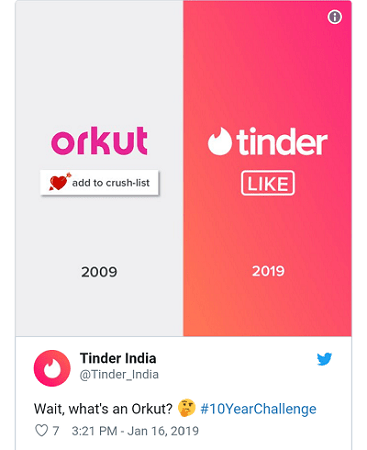The image size is (367, 450).
Task: Click the thinking face emoji in tweet
Action: click(x=186, y=408)
